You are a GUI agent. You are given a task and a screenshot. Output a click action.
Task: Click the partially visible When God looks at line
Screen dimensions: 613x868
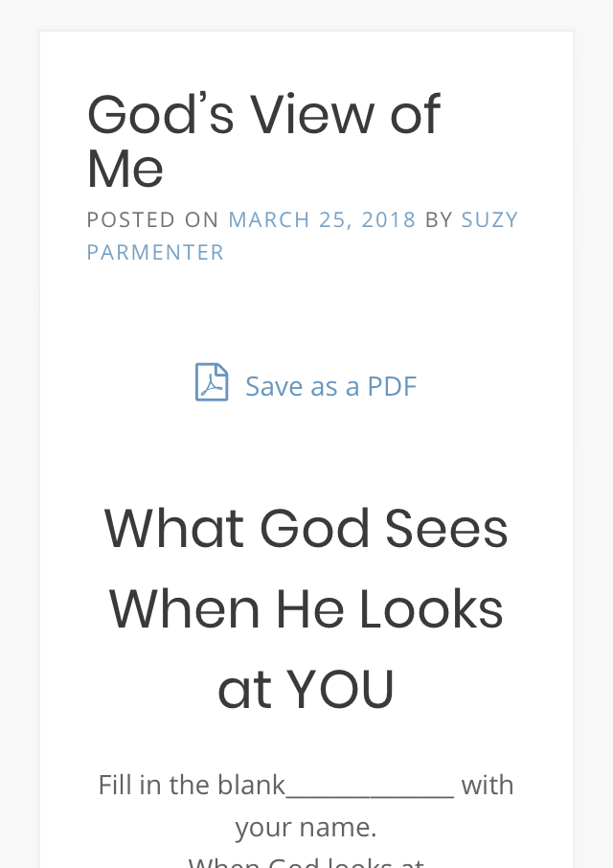(x=306, y=862)
